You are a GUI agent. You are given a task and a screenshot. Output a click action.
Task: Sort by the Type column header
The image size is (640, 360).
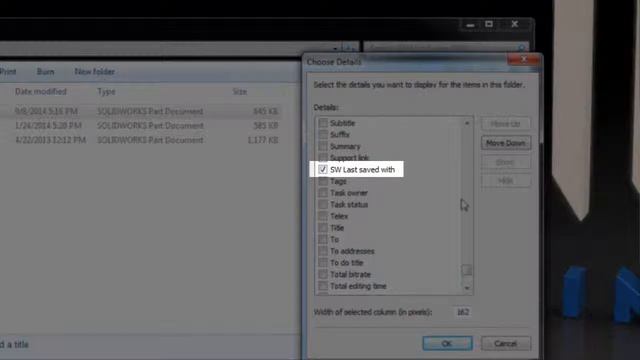(106, 91)
